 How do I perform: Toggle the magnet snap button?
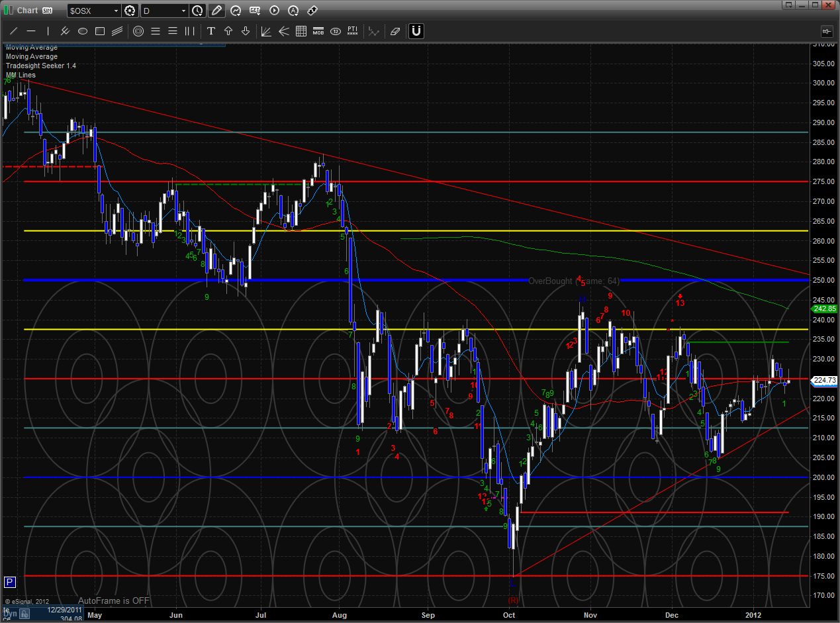click(416, 31)
